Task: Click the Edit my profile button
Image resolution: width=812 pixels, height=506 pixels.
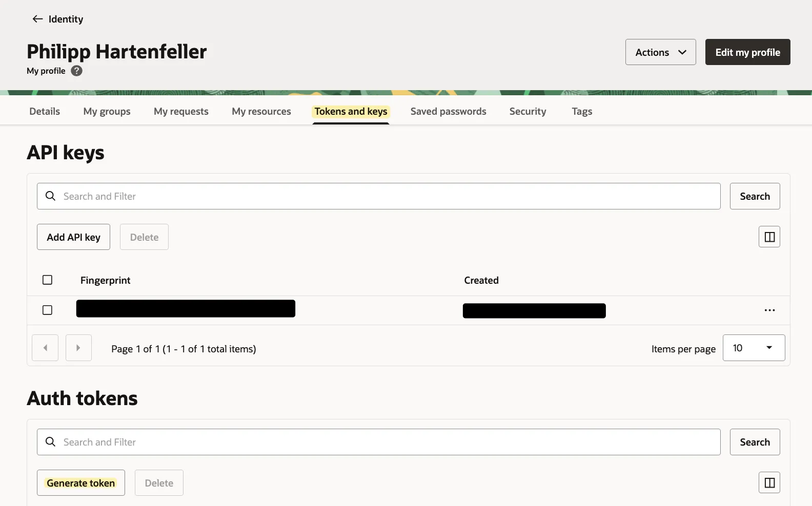Action: (x=747, y=52)
